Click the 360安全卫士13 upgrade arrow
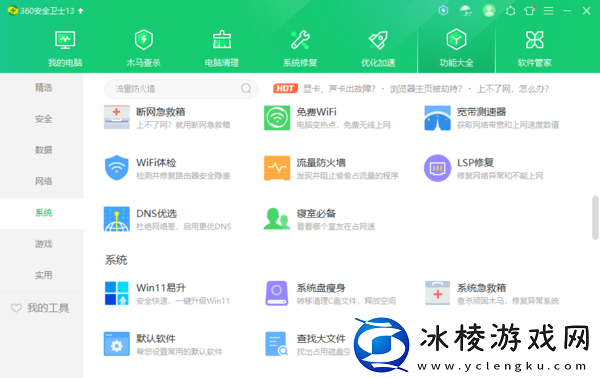This screenshot has height=378, width=600. click(80, 11)
